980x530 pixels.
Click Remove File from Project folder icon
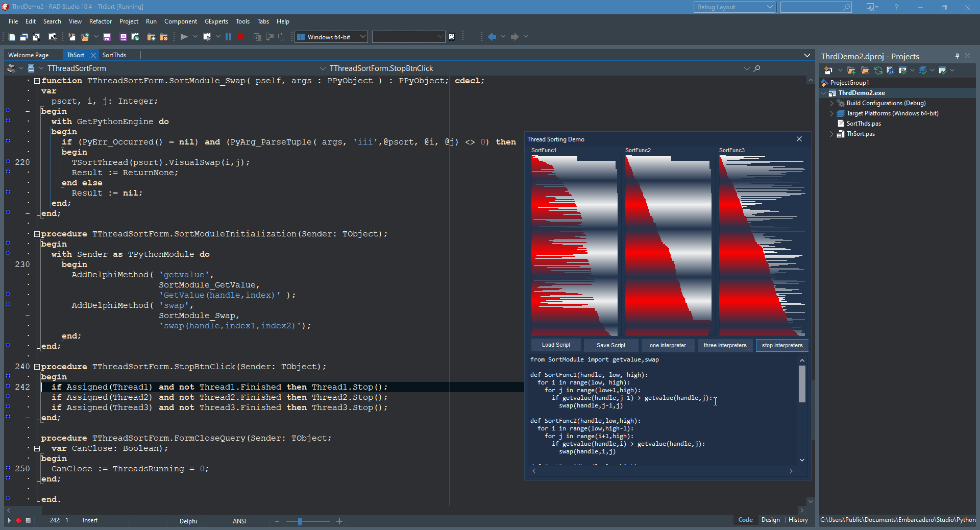click(x=163, y=37)
